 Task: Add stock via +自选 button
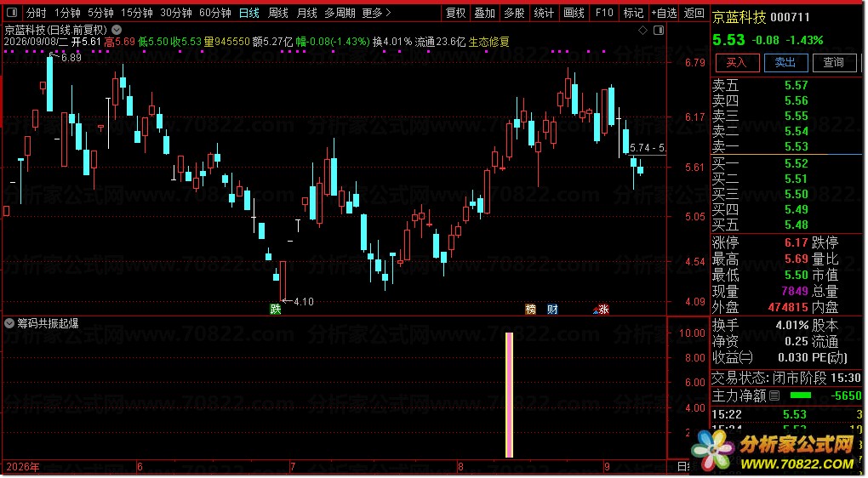[664, 12]
